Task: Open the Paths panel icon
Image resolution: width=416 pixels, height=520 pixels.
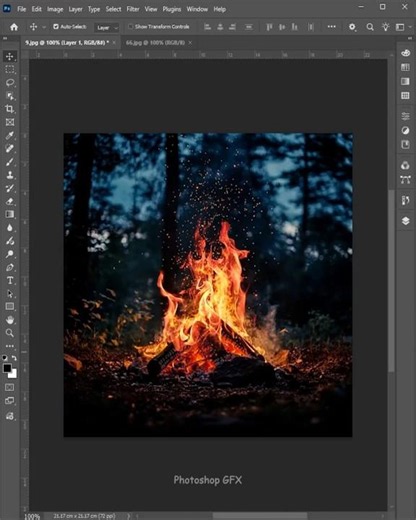Action: coord(405,180)
